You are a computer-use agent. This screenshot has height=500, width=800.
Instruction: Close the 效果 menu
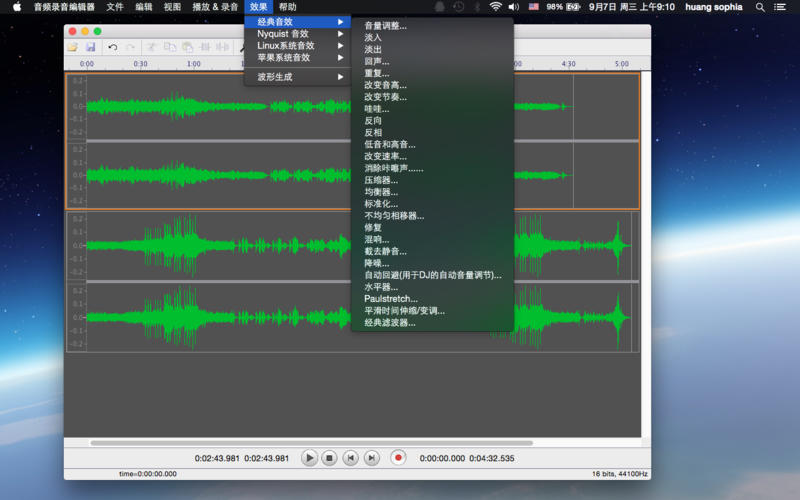click(259, 7)
